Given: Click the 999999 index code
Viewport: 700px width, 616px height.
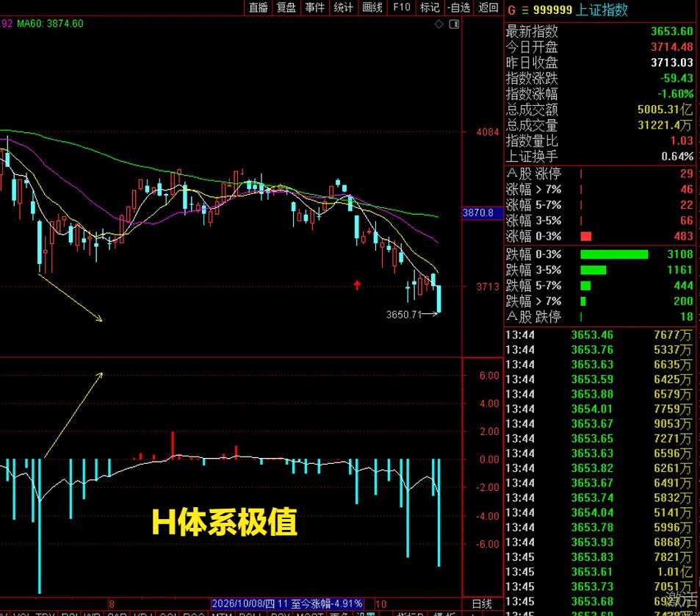Looking at the screenshot, I should point(552,10).
